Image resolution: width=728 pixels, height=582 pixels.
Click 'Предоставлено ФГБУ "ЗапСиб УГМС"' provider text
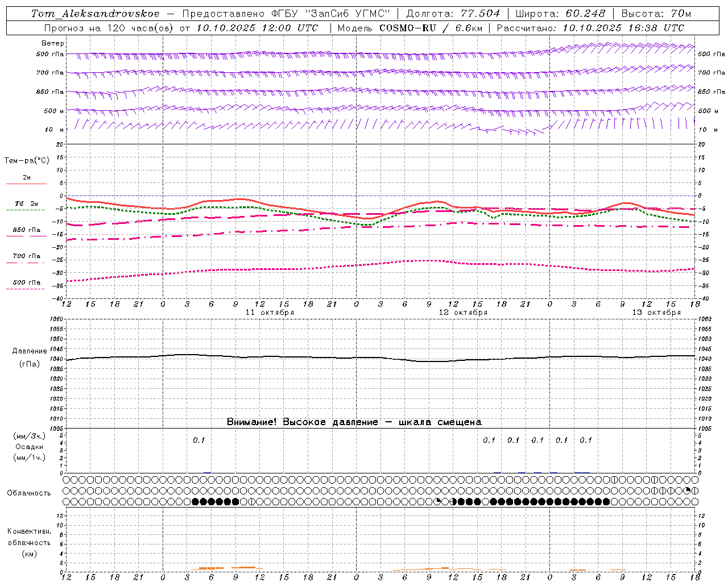pos(286,14)
